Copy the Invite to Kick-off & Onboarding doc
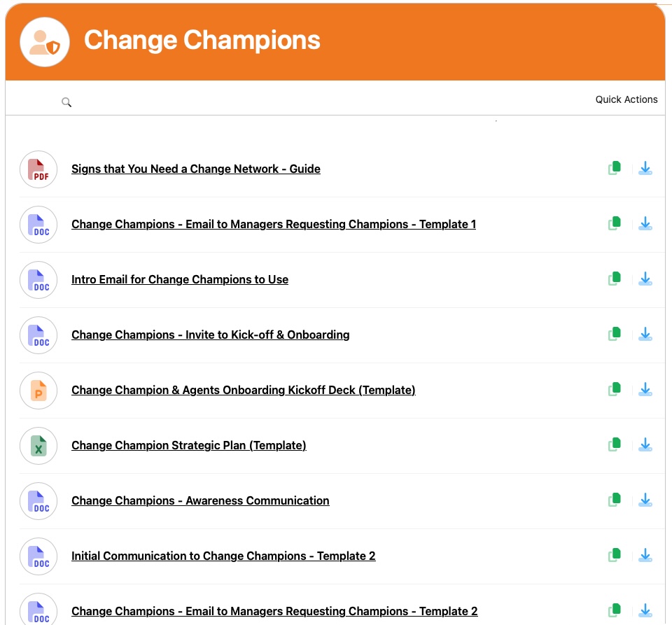 point(615,335)
